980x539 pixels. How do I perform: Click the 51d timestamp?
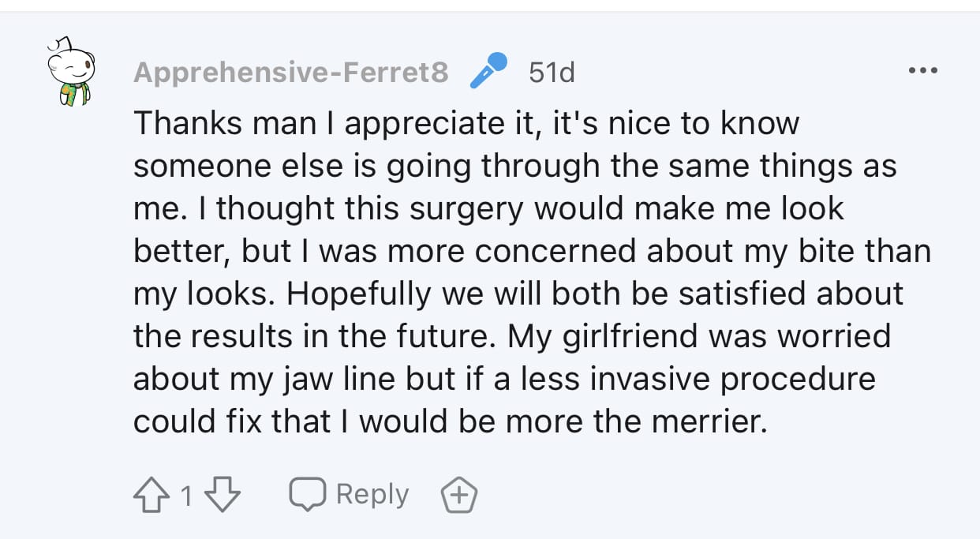pos(552,73)
